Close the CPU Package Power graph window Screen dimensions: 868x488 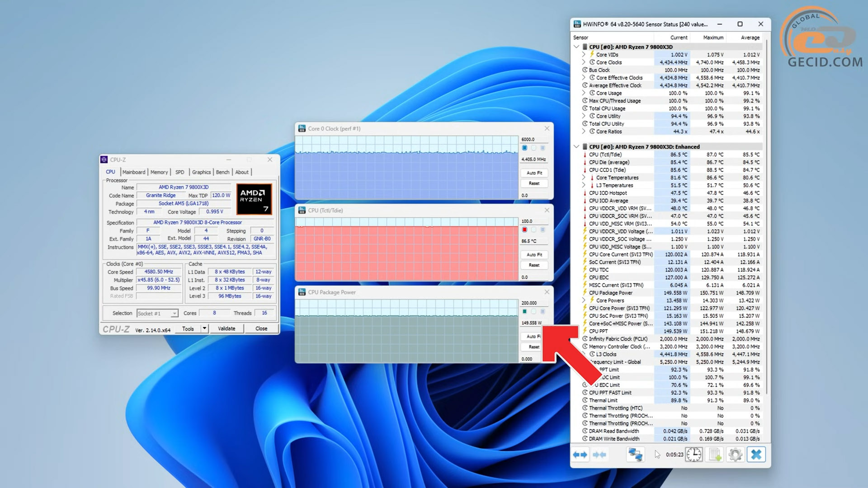(x=547, y=292)
